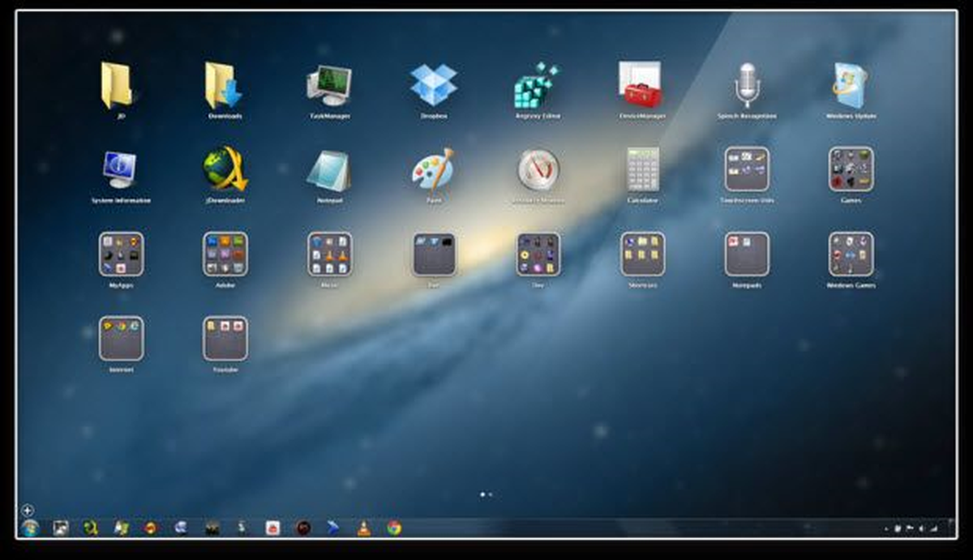Start Speech Recognition

pos(746,85)
